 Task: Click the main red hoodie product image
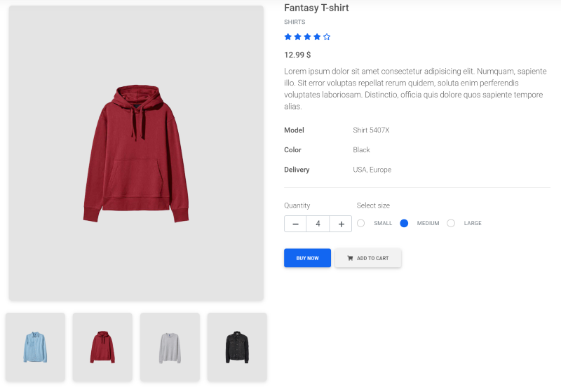pos(136,153)
